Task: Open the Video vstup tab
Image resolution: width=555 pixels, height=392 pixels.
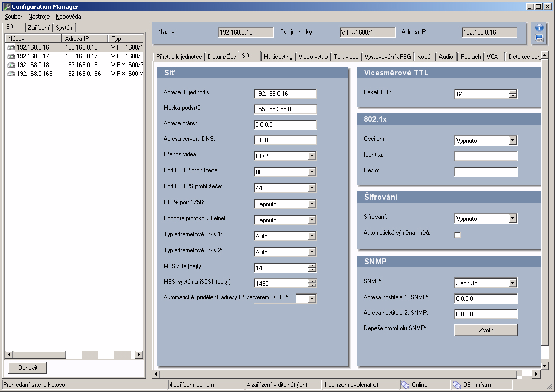Action: coord(313,57)
